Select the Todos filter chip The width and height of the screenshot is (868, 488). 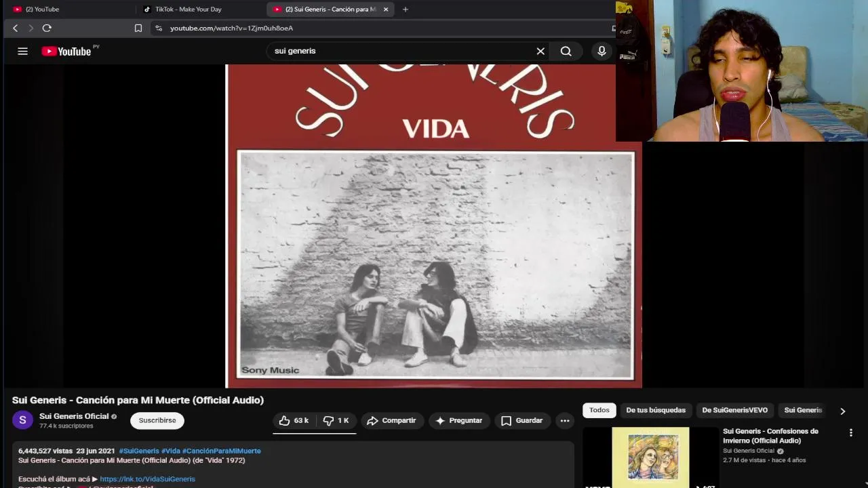[599, 410]
